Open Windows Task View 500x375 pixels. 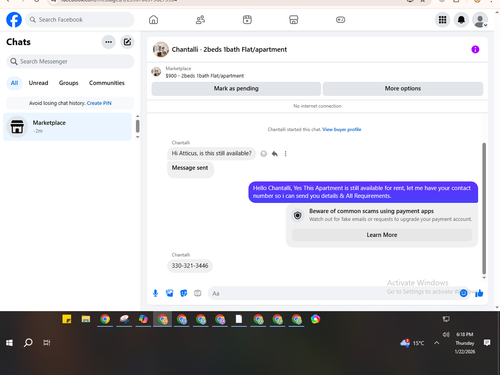coord(47,343)
